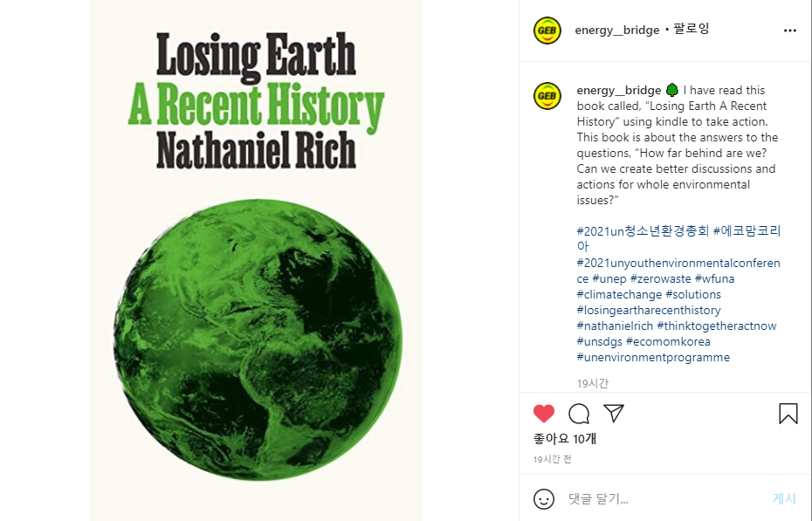Save post with bookmark icon
This screenshot has height=521, width=812.
coord(788,414)
